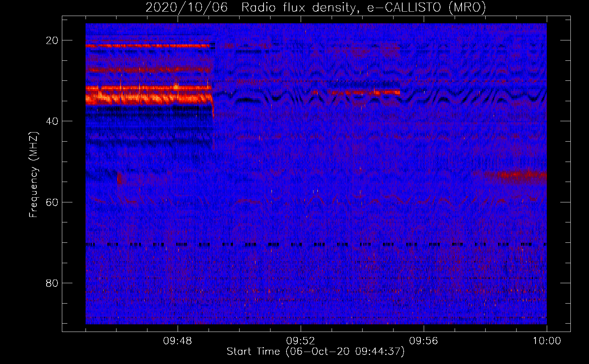Viewport: 589px width, 364px height.
Task: Click the plot title '2020/10/06 Radio flux density'
Action: (316, 8)
